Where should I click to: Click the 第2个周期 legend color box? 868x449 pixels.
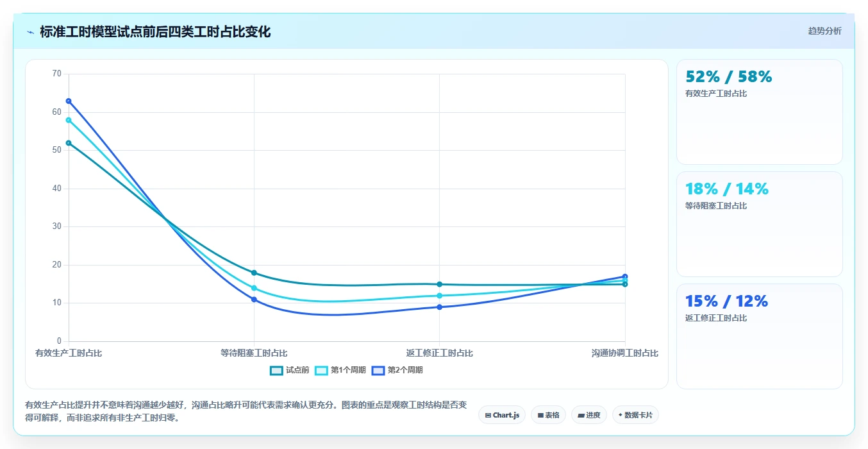pos(378,370)
